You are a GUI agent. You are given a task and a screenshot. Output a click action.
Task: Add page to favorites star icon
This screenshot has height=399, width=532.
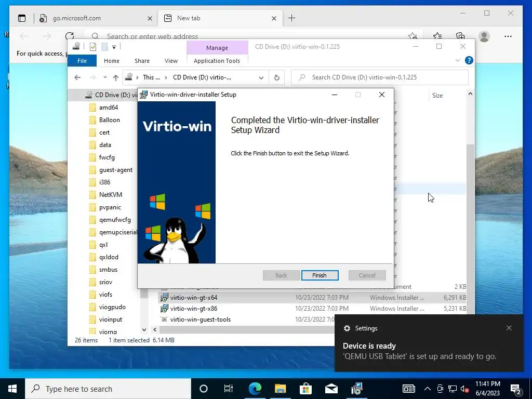point(413,36)
